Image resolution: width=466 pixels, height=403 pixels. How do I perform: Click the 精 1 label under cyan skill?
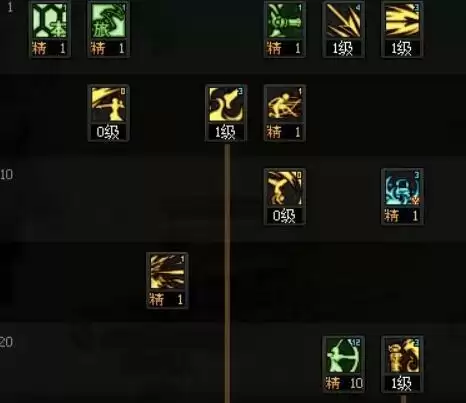pos(402,216)
